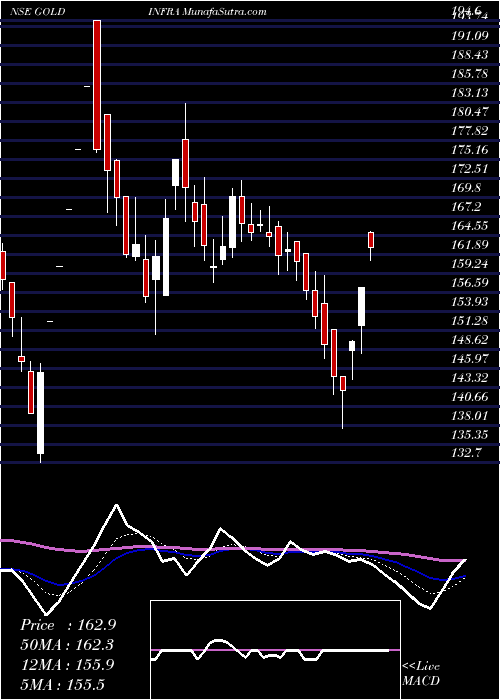Screen dimensions: 500x700
Task: Click the 159.24 price level
Action: [469, 264]
